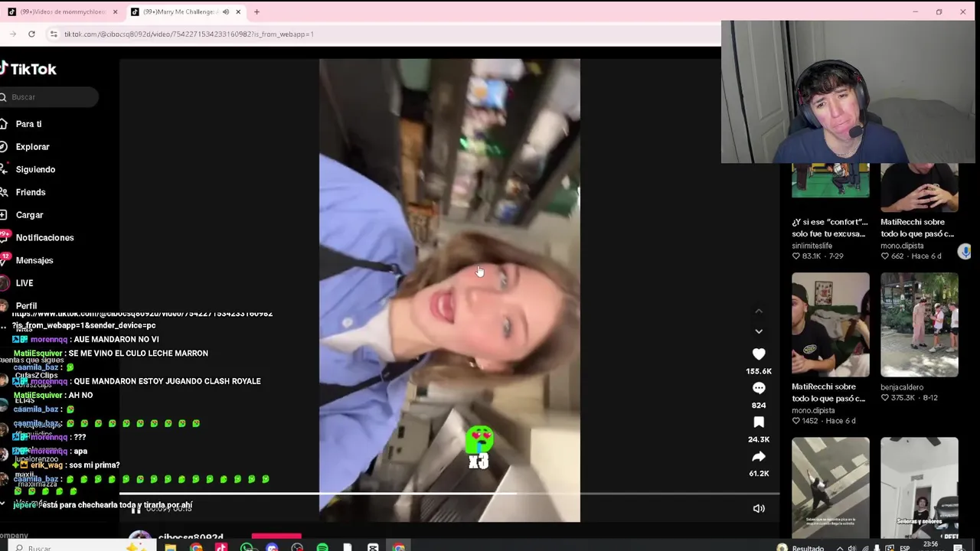Image resolution: width=980 pixels, height=551 pixels.
Task: Click the address bar URL
Action: [188, 34]
